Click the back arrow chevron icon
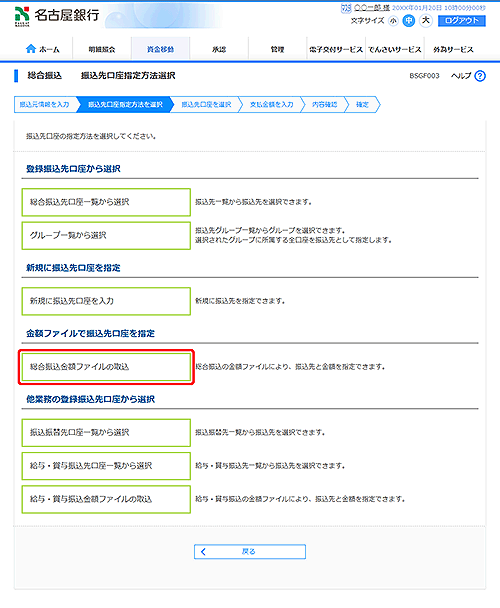Viewport: 500px width, 608px height. pyautogui.click(x=203, y=551)
